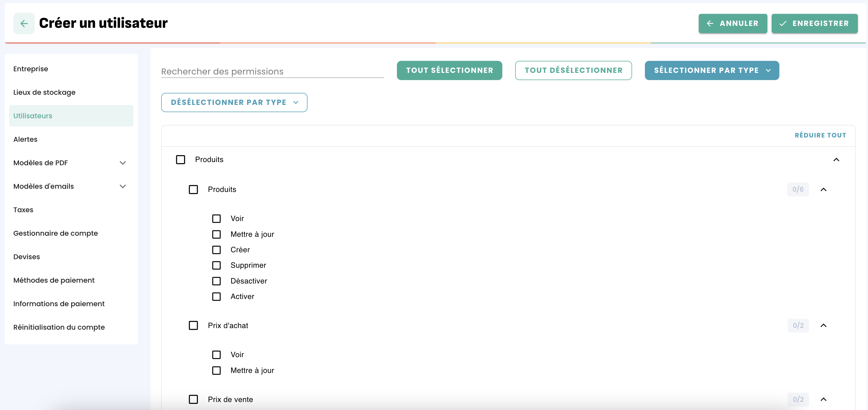Tick the Désactiver permission checkbox
868x410 pixels.
click(x=216, y=281)
